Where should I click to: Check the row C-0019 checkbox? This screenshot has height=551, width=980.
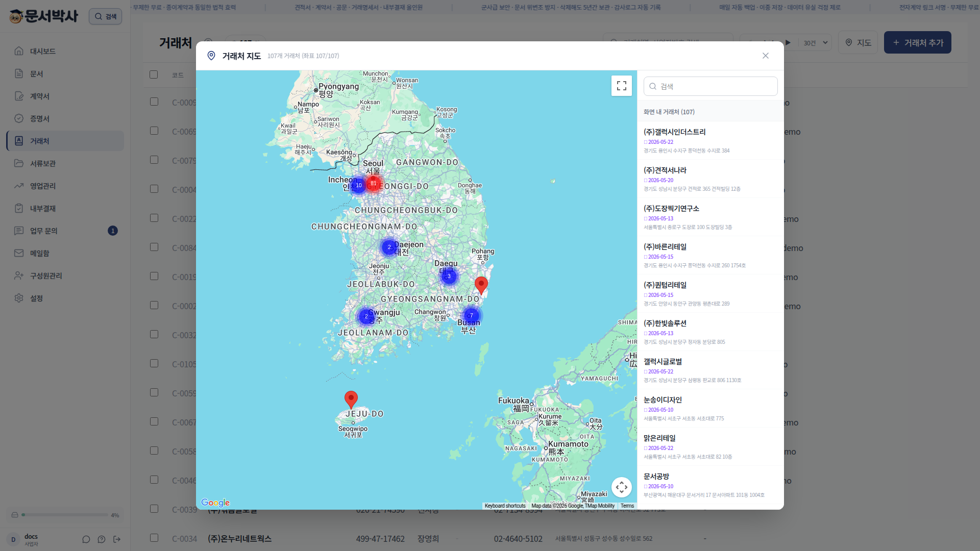point(154,276)
